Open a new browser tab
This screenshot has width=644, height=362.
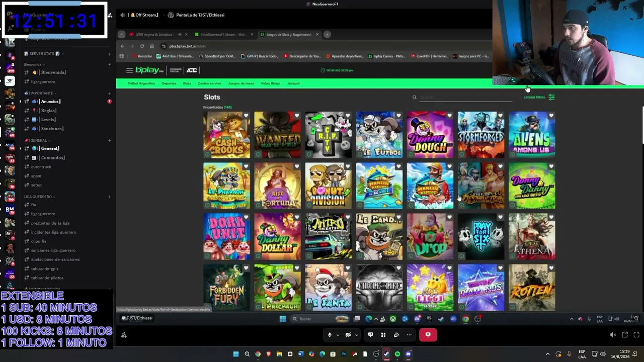327,35
